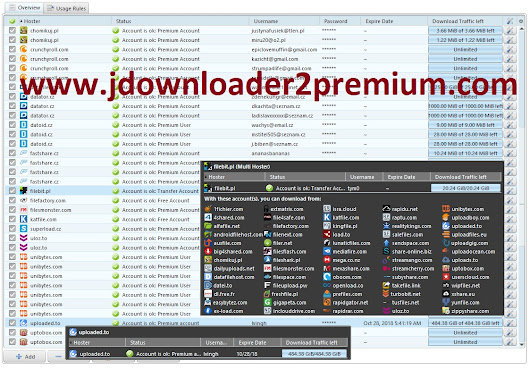Sort by main table Download Traffic left header
The image size is (530, 369).
click(x=465, y=21)
